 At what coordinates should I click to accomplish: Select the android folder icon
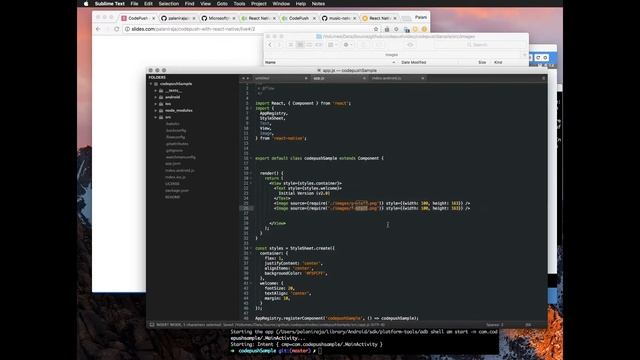pos(161,97)
